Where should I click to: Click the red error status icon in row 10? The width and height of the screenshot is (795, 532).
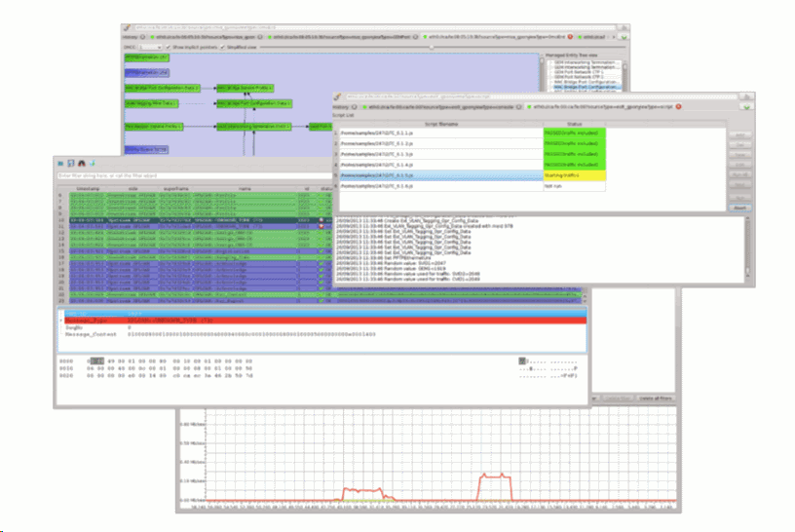click(321, 221)
